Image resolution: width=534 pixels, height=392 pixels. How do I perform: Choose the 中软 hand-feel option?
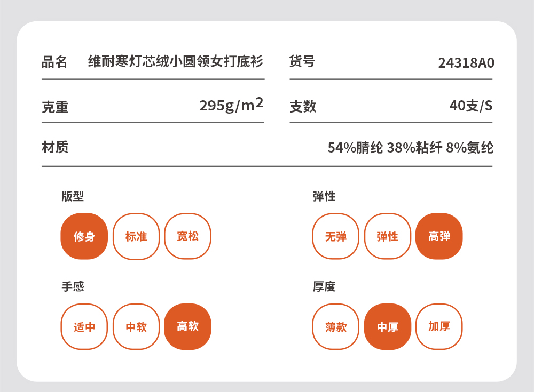click(136, 327)
